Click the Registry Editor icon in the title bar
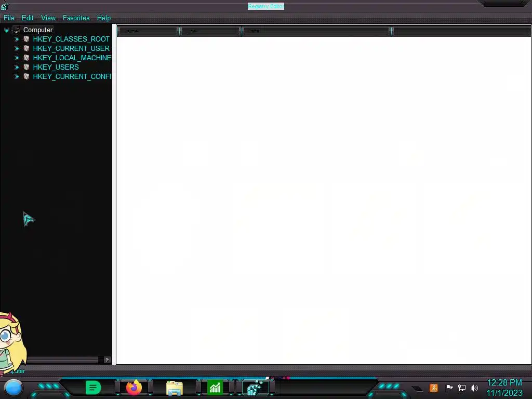 (5, 5)
